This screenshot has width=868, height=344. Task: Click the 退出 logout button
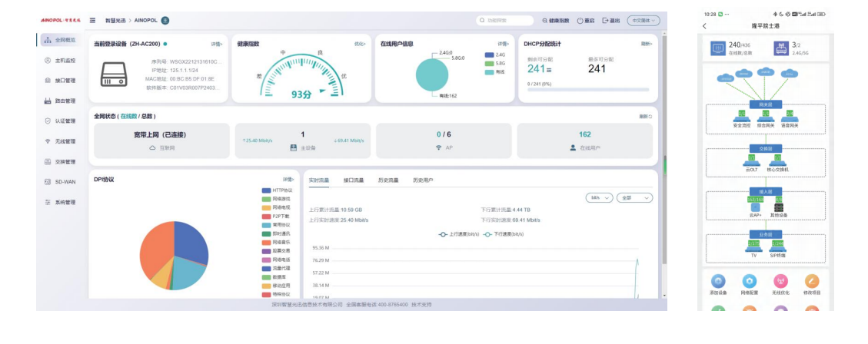point(611,21)
